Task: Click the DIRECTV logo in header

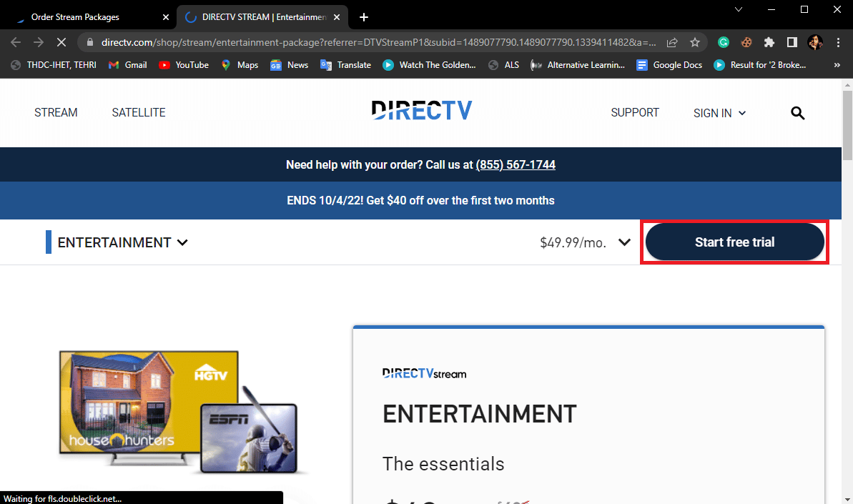Action: 421,111
